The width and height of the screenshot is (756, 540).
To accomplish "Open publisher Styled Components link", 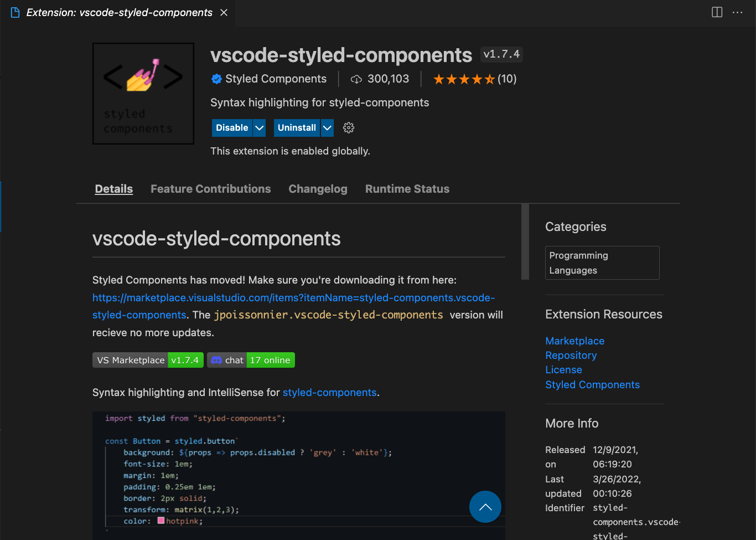I will pyautogui.click(x=276, y=79).
